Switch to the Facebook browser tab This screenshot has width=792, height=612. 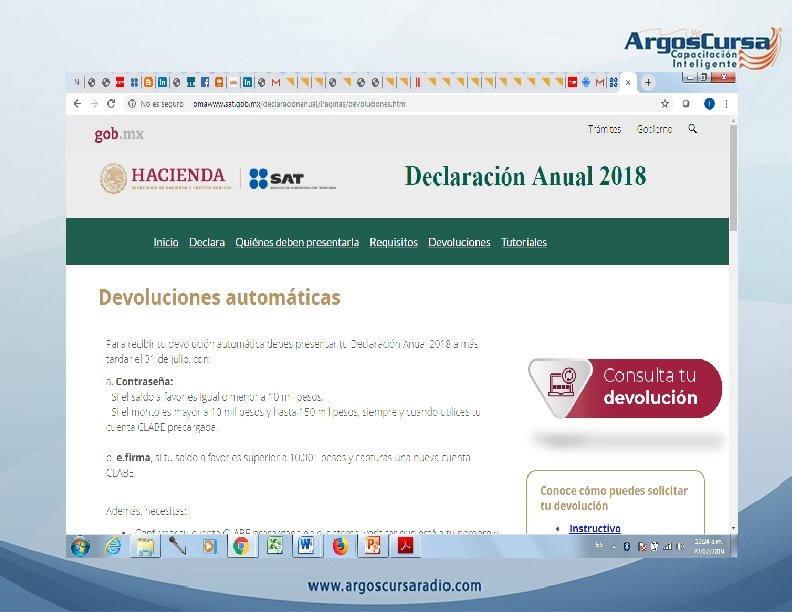[205, 82]
